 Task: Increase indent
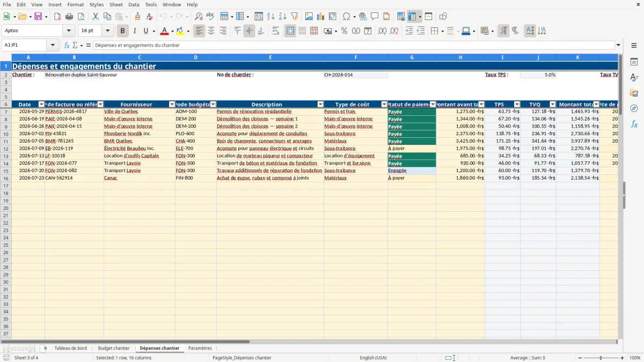409,31
